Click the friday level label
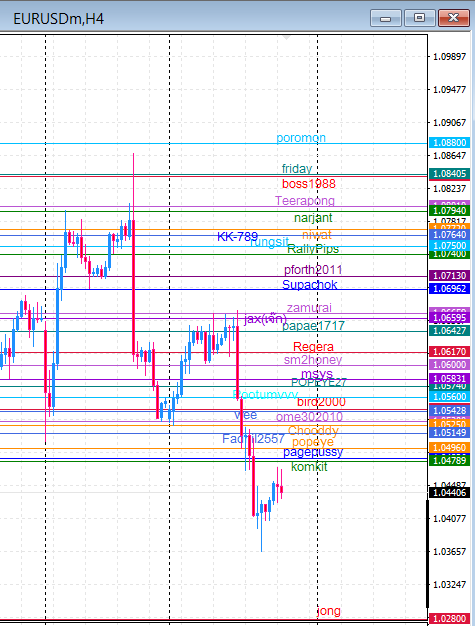 [x=297, y=168]
